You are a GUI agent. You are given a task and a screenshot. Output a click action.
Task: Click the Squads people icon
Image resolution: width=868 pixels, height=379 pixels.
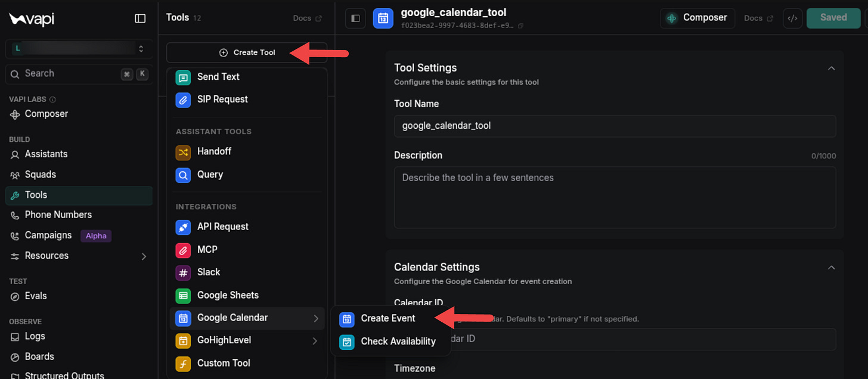[x=15, y=175]
